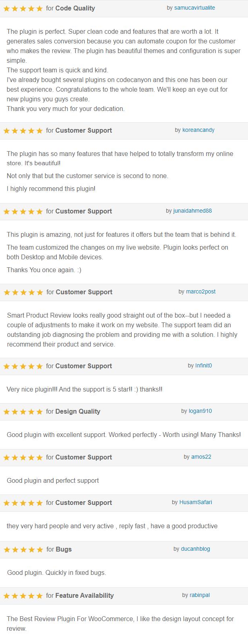Click the star rating for Bugs review
Image resolution: width=248 pixels, height=644 pixels.
tap(23, 550)
